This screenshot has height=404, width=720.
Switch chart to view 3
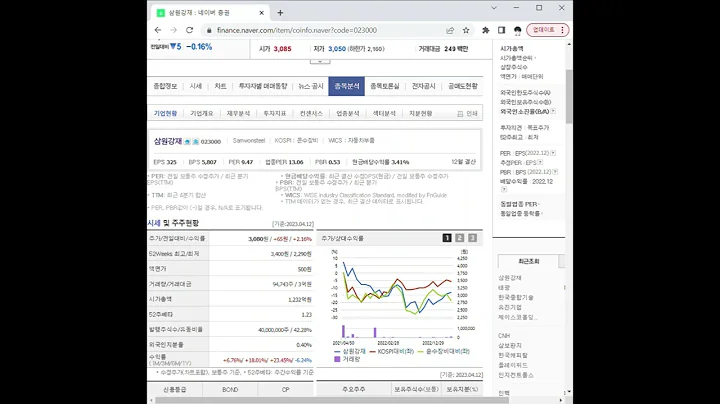(472, 238)
